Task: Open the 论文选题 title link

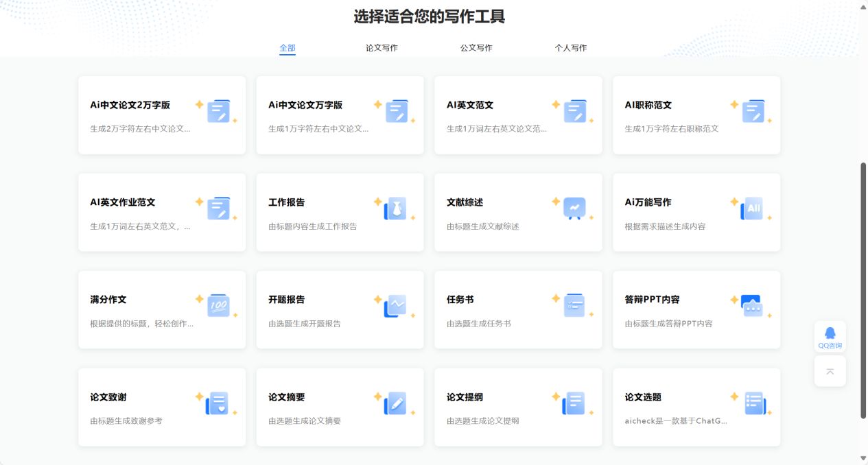Action: pos(644,397)
